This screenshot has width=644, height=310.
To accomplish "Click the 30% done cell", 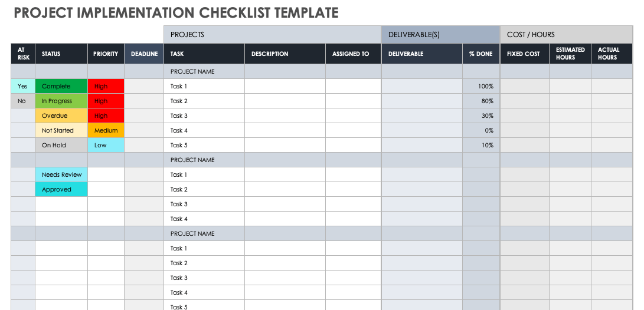I will pos(481,116).
